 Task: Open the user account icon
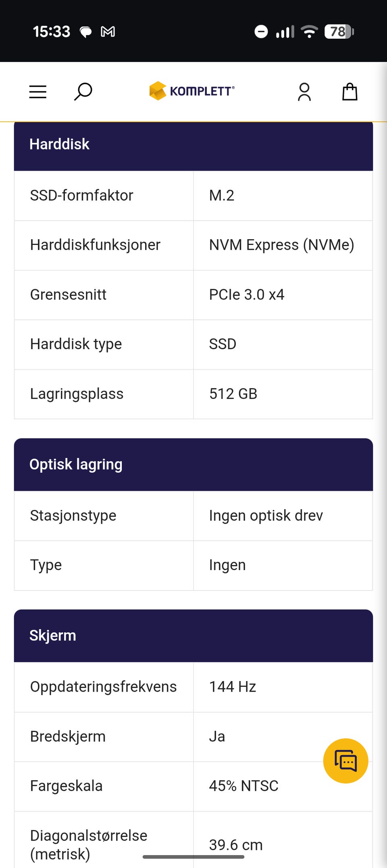click(304, 92)
